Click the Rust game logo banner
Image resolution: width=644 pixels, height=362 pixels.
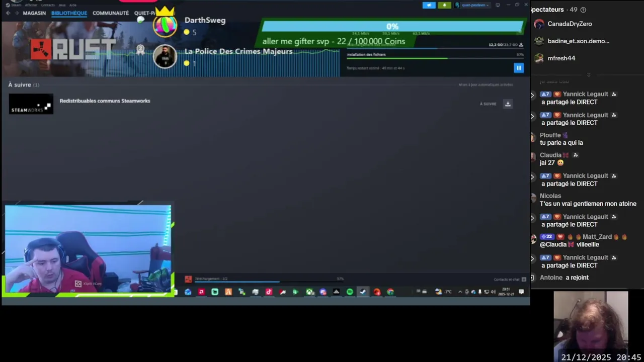pyautogui.click(x=73, y=49)
